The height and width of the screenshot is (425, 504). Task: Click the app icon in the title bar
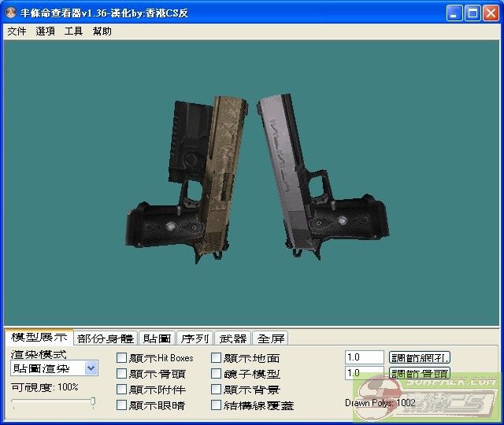coord(11,13)
